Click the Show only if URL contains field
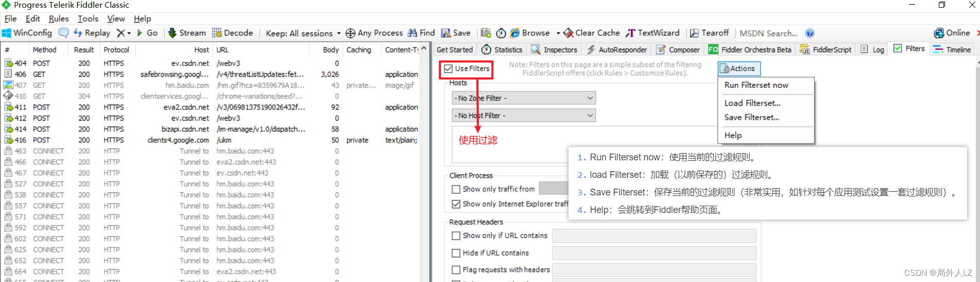 tap(654, 236)
